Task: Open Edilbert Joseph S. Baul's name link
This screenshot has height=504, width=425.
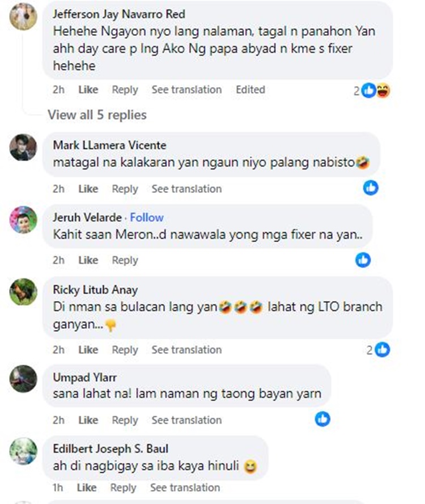Action: click(x=110, y=448)
